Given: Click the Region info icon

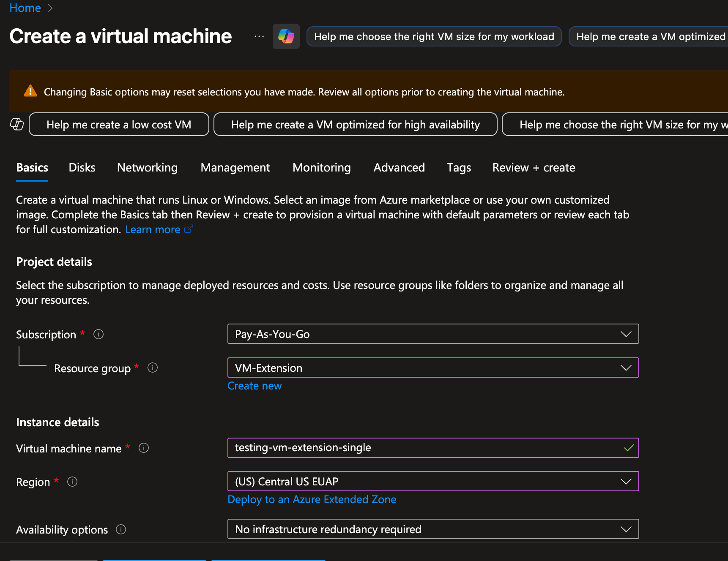Looking at the screenshot, I should coord(72,482).
